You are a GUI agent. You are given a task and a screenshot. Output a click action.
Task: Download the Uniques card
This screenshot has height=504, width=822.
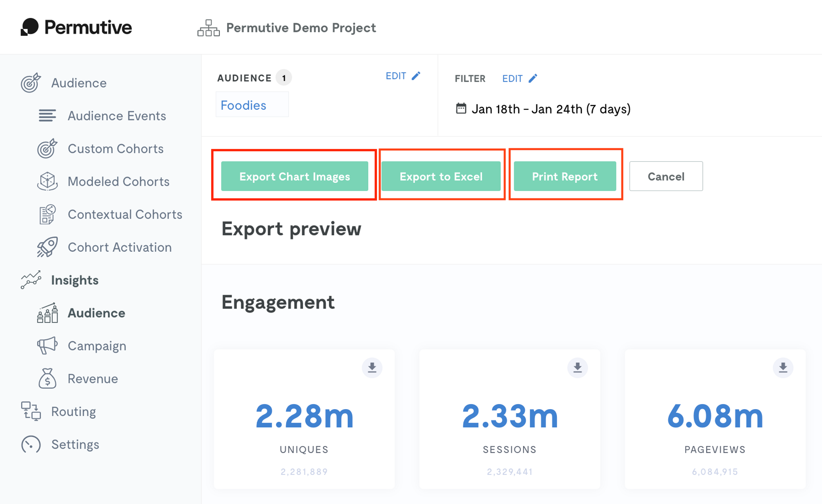[372, 367]
